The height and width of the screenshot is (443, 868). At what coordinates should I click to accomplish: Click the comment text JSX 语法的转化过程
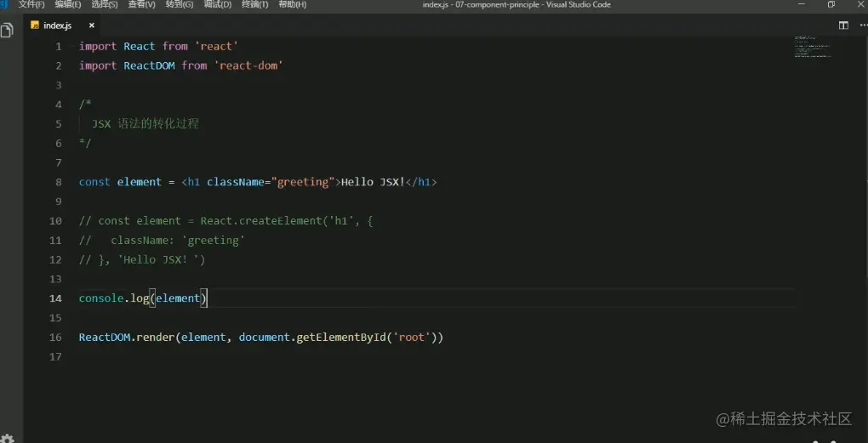[x=145, y=124]
